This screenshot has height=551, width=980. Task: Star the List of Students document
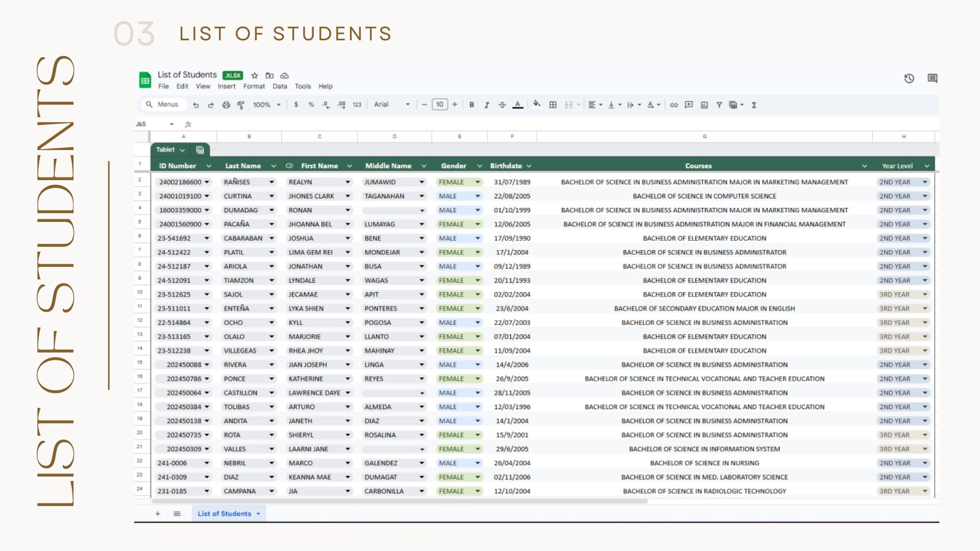pyautogui.click(x=255, y=76)
